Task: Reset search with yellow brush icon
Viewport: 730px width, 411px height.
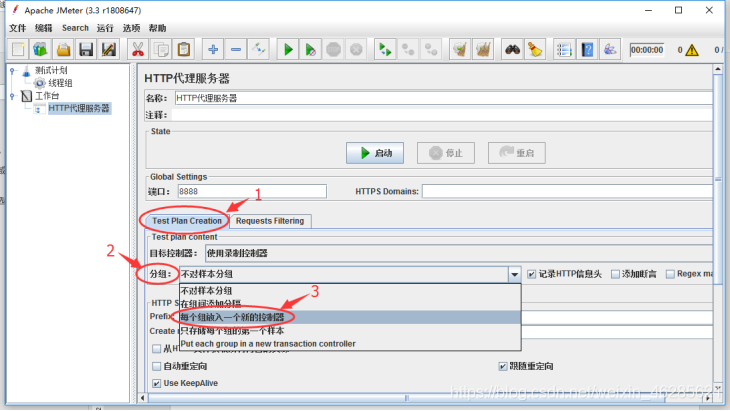Action: coord(535,49)
